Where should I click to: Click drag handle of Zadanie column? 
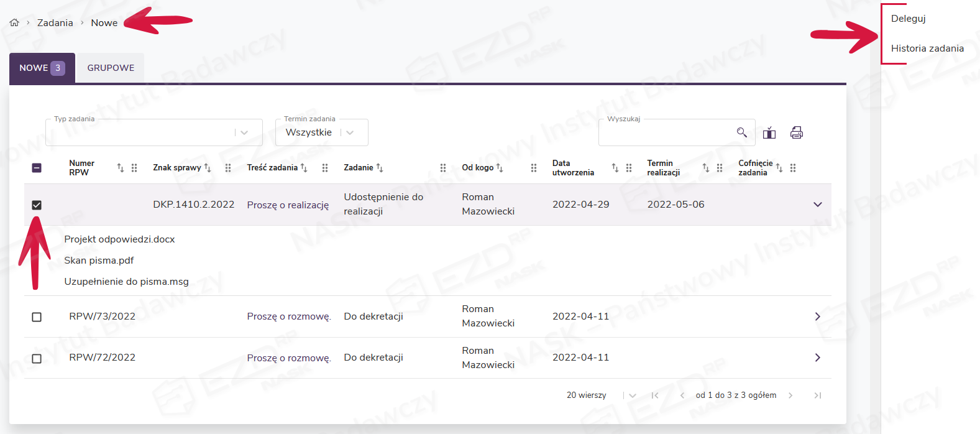tap(443, 168)
